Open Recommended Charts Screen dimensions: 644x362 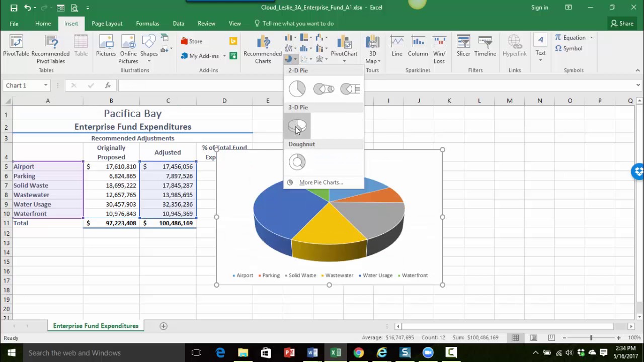pos(263,49)
